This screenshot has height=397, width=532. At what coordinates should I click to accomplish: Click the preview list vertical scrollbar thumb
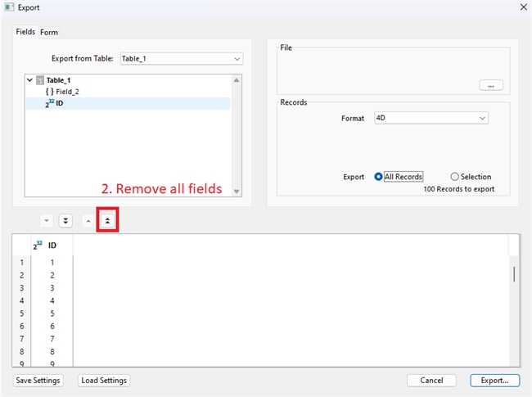(514, 273)
